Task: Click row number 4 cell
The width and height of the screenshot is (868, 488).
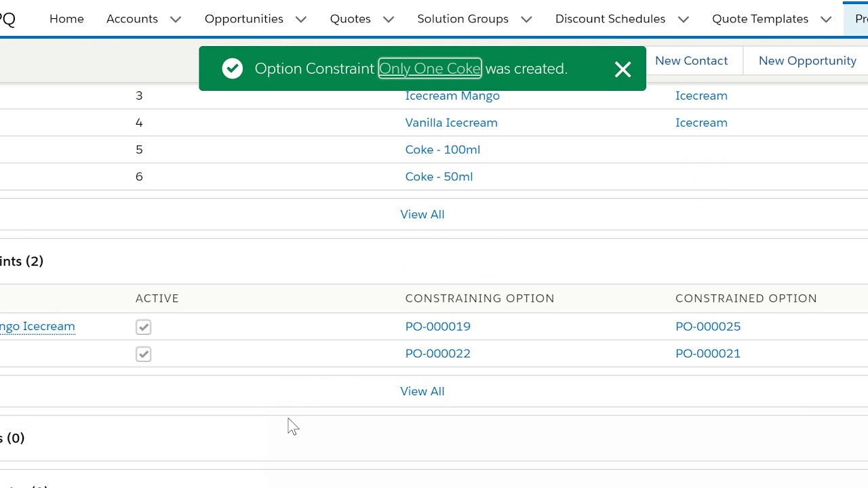Action: [x=139, y=123]
